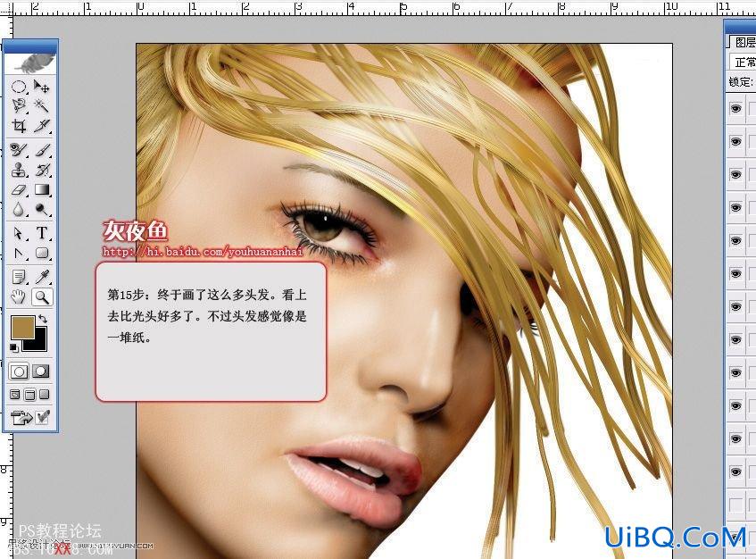Select the Notes tool
This screenshot has width=756, height=559.
19,277
